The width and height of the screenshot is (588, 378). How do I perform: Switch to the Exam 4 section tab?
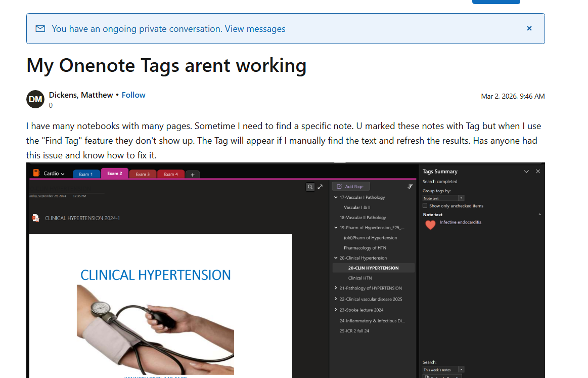(x=170, y=174)
